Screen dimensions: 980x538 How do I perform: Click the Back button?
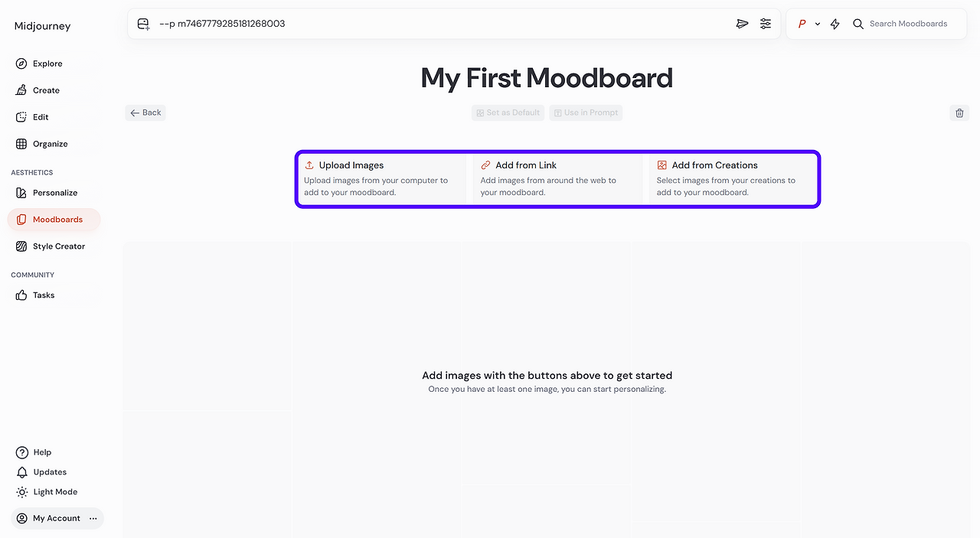click(x=145, y=112)
